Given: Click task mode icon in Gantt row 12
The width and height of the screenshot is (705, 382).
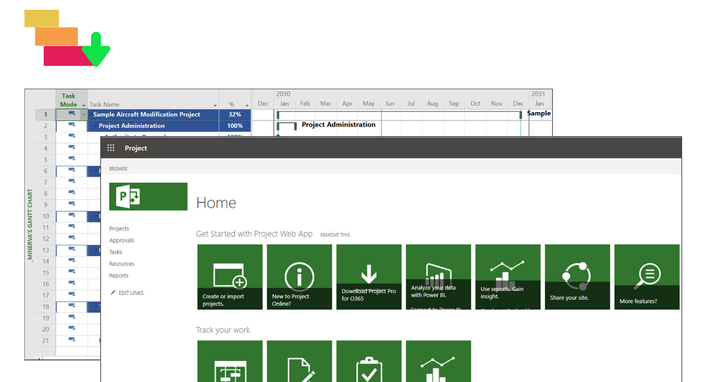Looking at the screenshot, I should coord(71,237).
